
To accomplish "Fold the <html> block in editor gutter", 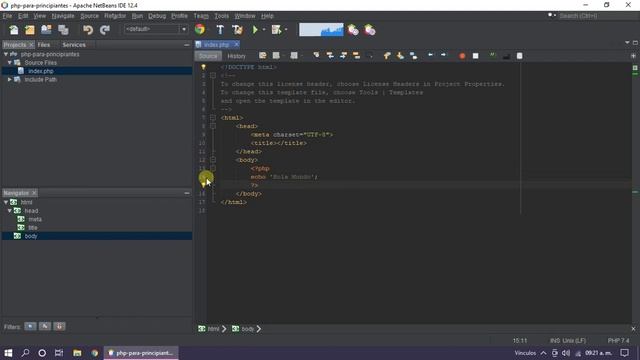I will click(213, 118).
